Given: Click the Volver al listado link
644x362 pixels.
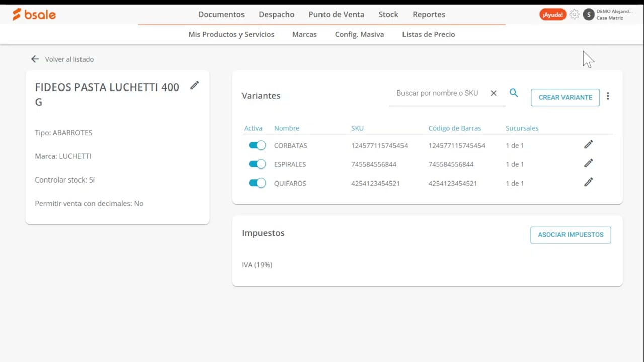Looking at the screenshot, I should [69, 59].
